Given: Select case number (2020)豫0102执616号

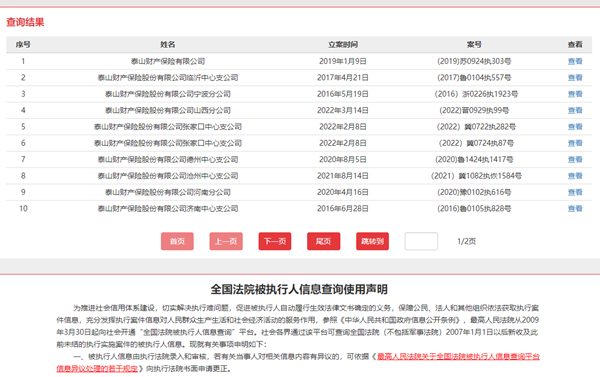Looking at the screenshot, I should 474,193.
